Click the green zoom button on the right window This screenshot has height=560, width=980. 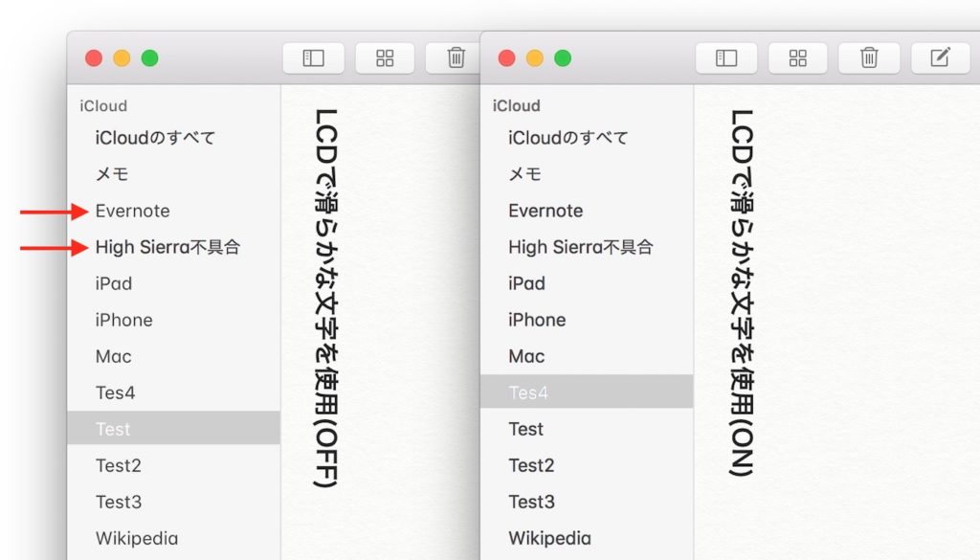[x=563, y=58]
